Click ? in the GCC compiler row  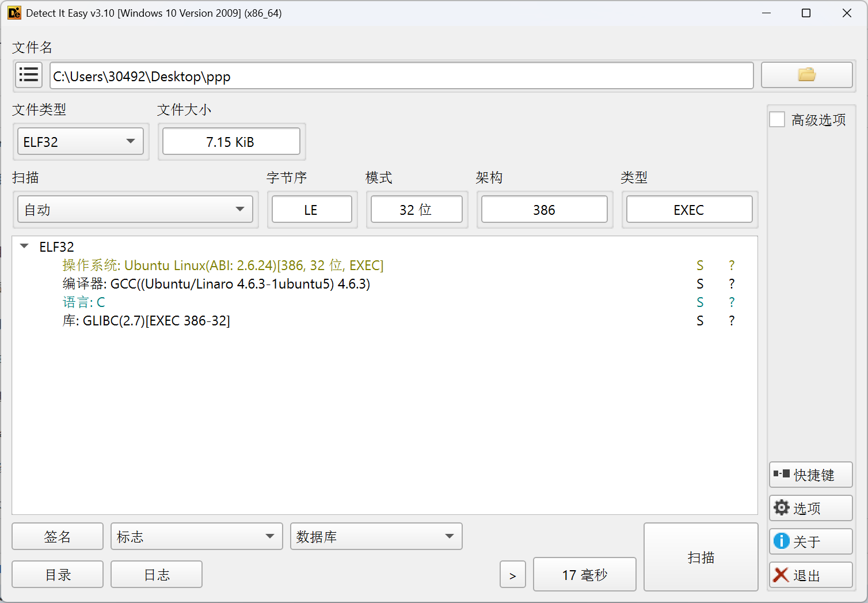click(x=732, y=284)
